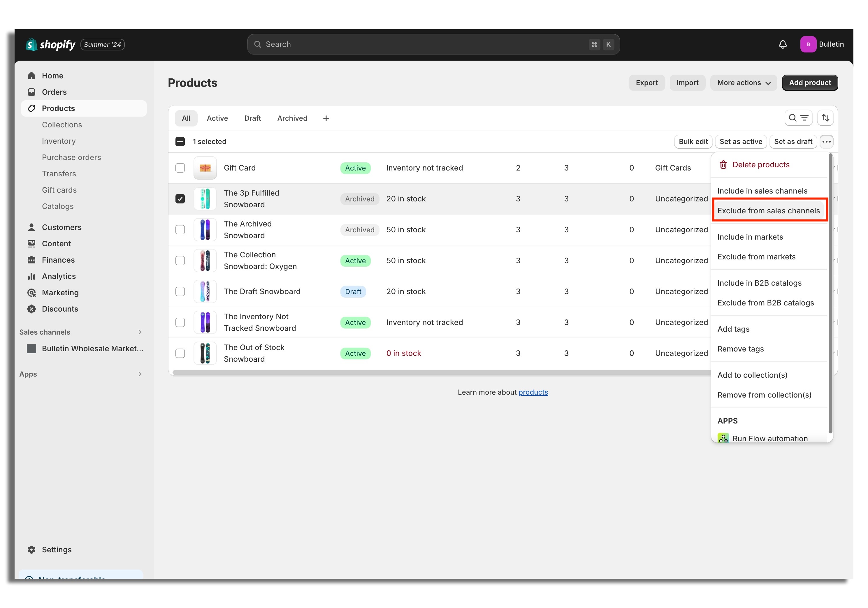
Task: Click the Set as draft button
Action: tap(793, 141)
